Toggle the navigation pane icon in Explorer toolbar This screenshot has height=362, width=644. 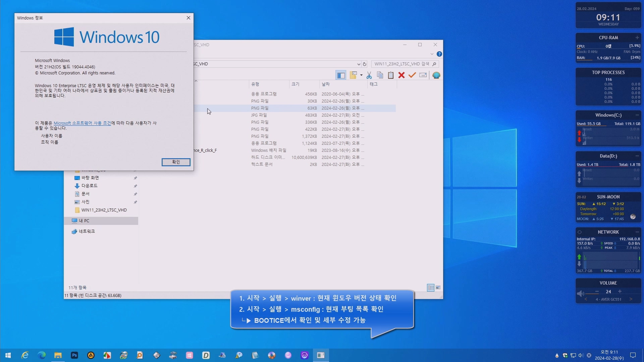point(341,75)
